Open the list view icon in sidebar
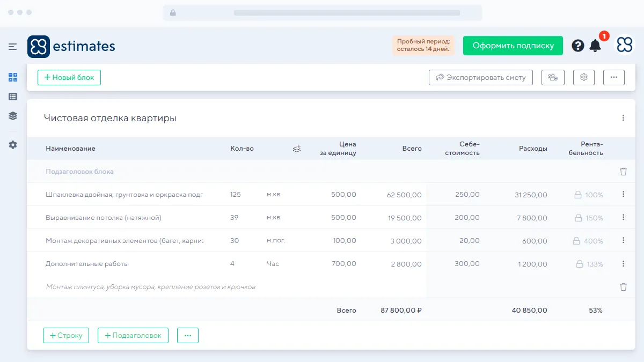 (13, 97)
